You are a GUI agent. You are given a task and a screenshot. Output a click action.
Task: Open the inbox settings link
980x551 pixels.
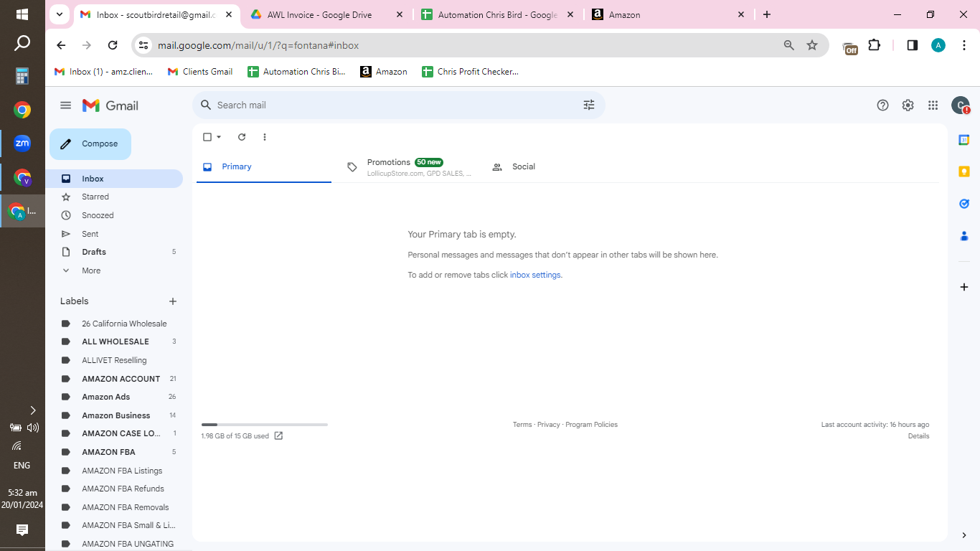[x=535, y=275]
